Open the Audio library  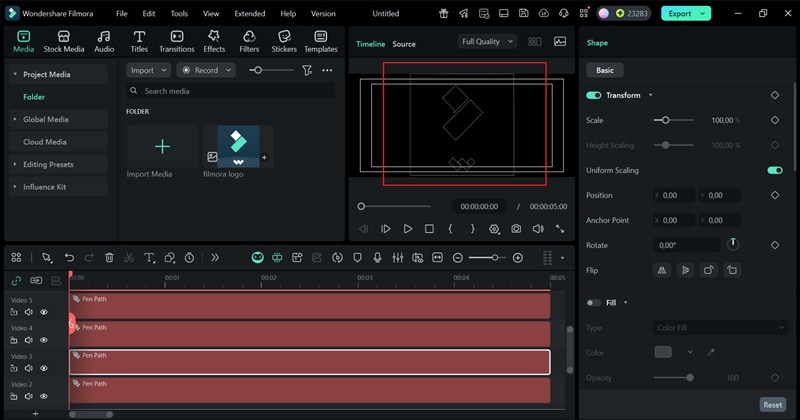pyautogui.click(x=104, y=41)
